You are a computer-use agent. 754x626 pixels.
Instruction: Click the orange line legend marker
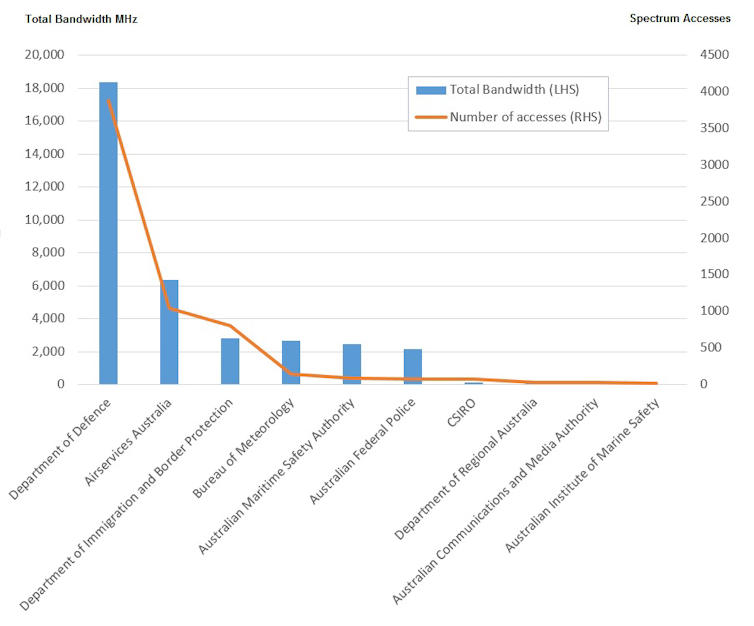pyautogui.click(x=431, y=117)
